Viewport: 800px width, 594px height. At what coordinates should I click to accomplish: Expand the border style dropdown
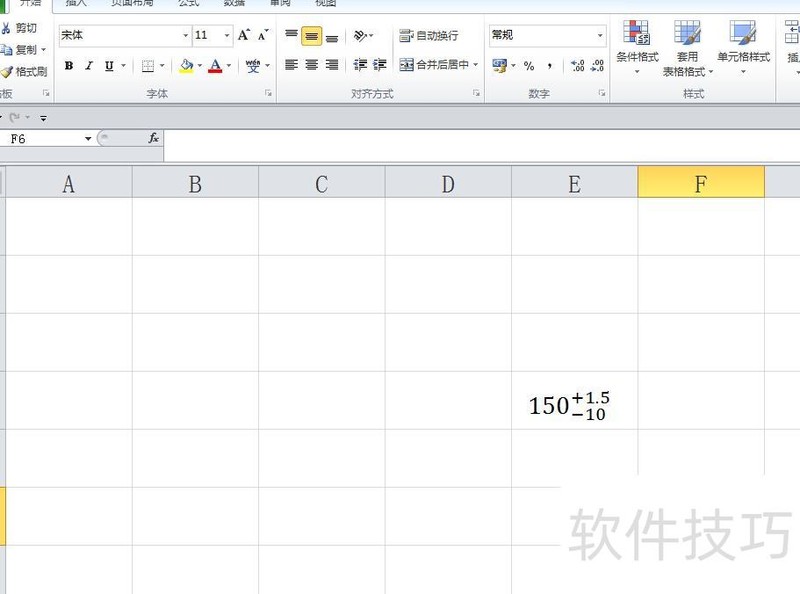[163, 64]
